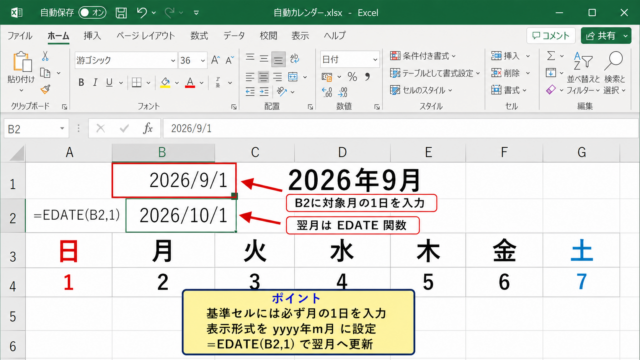This screenshot has height=360, width=640.
Task: Increase decimal places icon
Action: coord(327,92)
